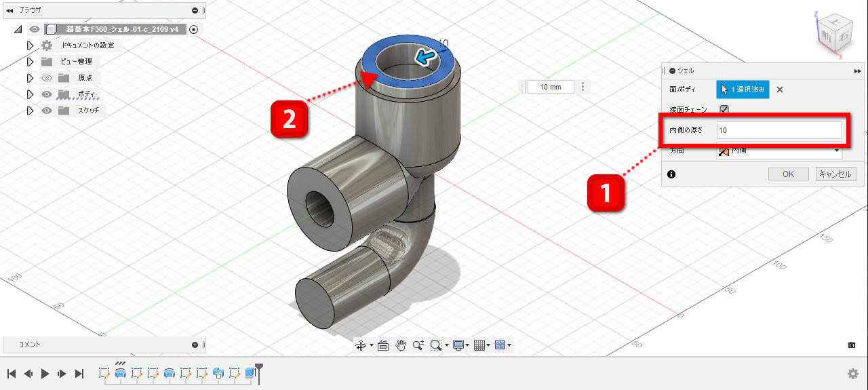Open Display Settings monitor icon
The width and height of the screenshot is (868, 390).
point(458,345)
